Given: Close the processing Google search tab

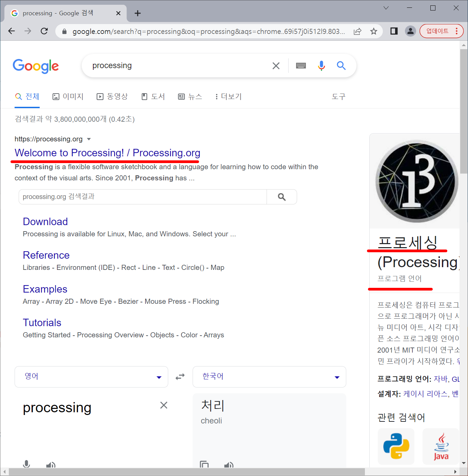Looking at the screenshot, I should coord(118,13).
